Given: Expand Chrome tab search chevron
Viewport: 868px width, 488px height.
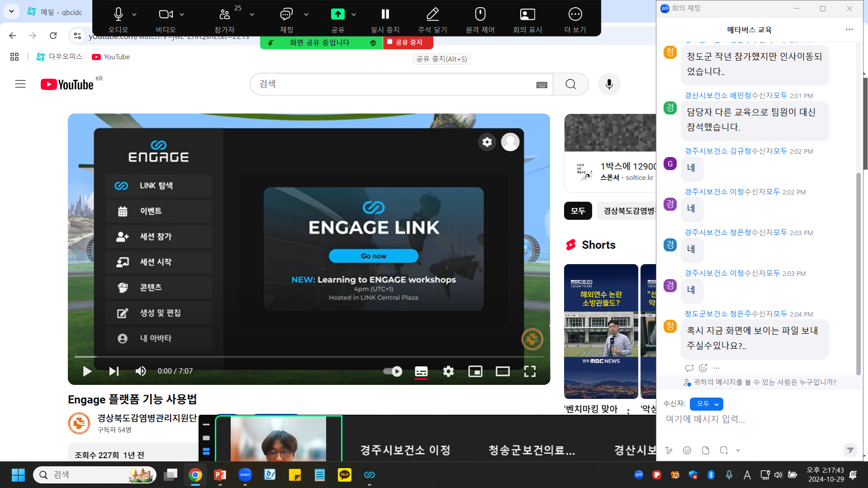Looking at the screenshot, I should click(x=11, y=11).
